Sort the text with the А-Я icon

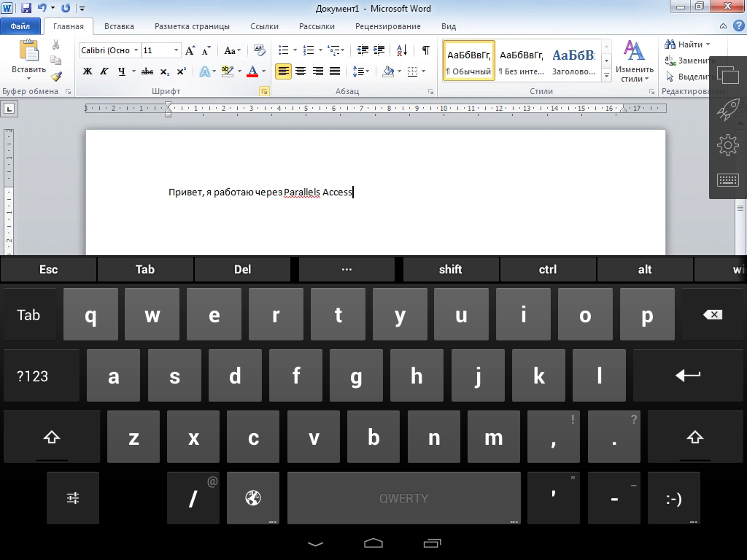[402, 50]
